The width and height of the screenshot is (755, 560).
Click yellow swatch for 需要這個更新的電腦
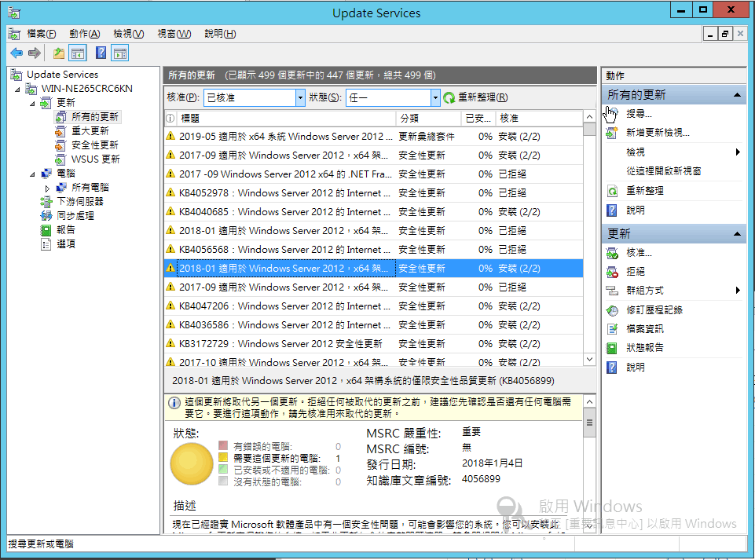click(x=223, y=457)
